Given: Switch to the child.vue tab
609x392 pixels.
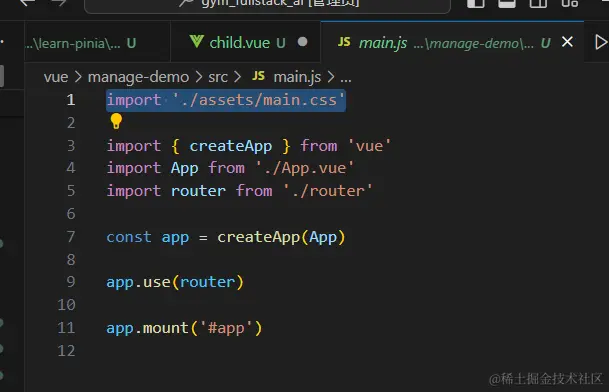Looking at the screenshot, I should (x=245, y=42).
